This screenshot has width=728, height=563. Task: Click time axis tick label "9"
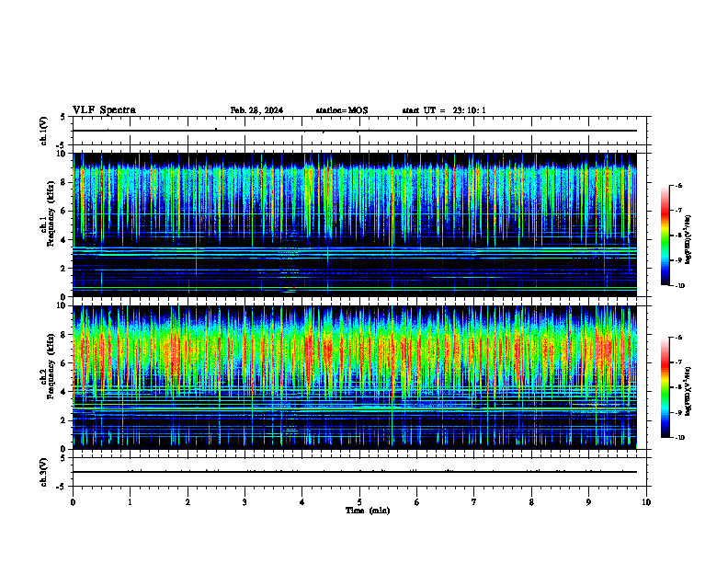tap(588, 502)
